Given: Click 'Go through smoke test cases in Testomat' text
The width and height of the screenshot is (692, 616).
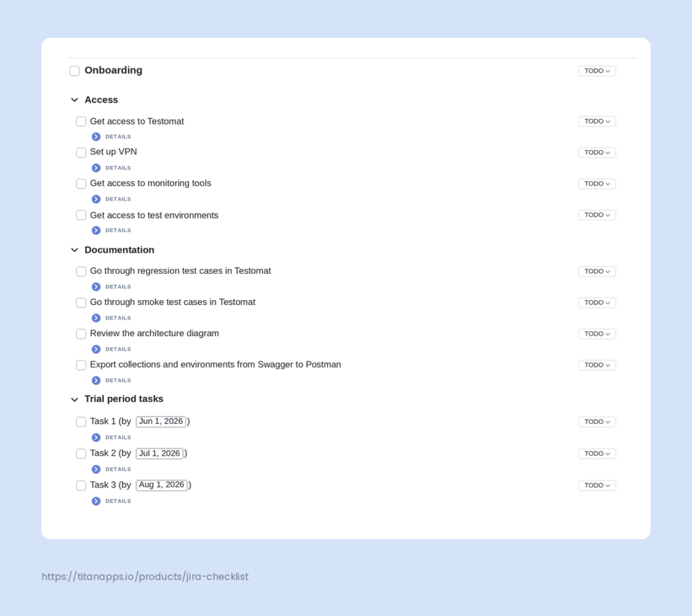Looking at the screenshot, I should 172,302.
